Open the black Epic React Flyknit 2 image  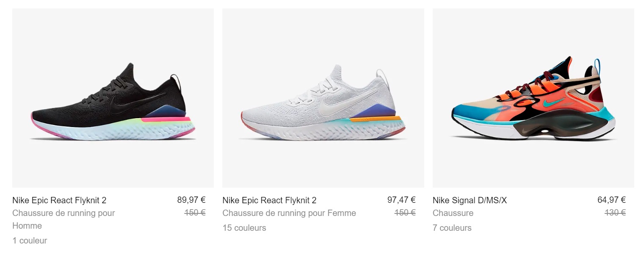[113, 98]
